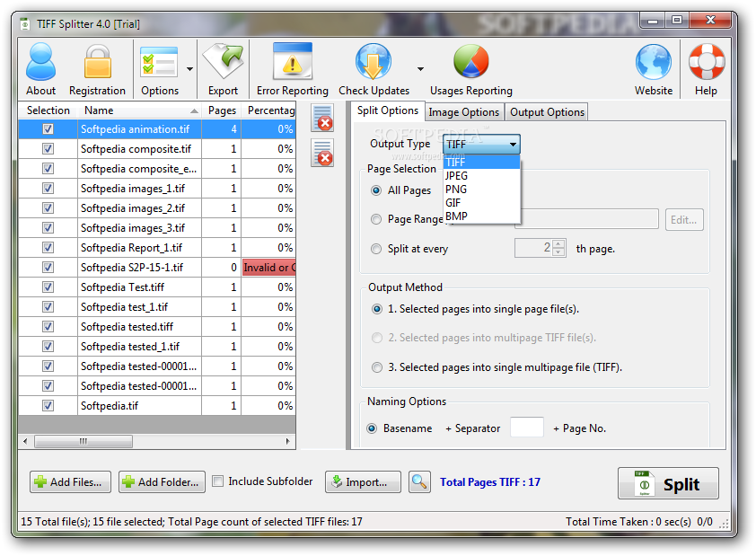
Task: Open the Website globe icon
Action: (x=654, y=62)
